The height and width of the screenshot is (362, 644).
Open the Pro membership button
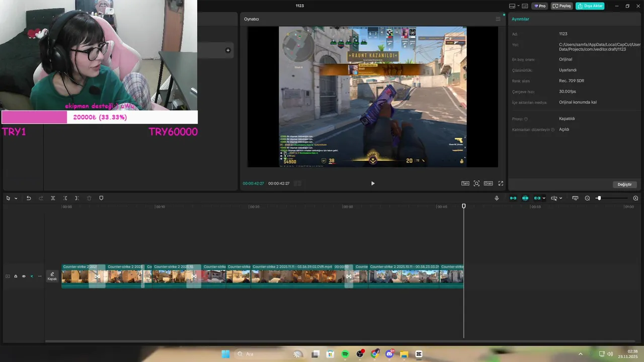pos(540,6)
